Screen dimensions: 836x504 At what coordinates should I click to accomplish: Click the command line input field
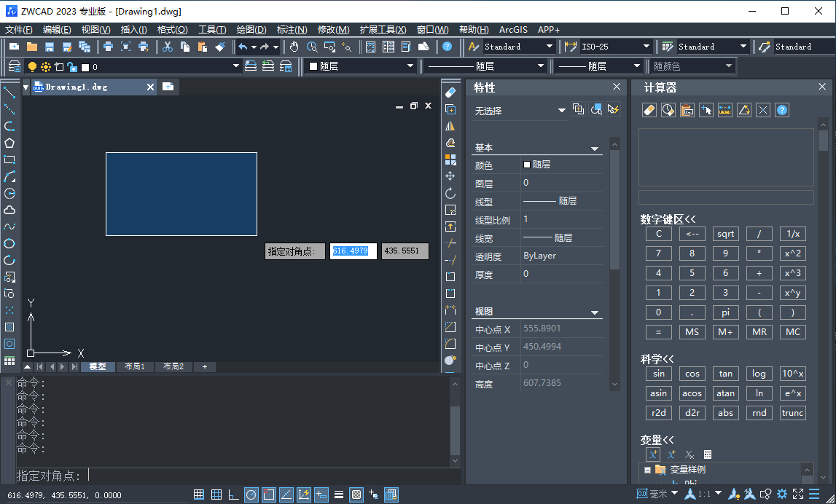click(238, 475)
